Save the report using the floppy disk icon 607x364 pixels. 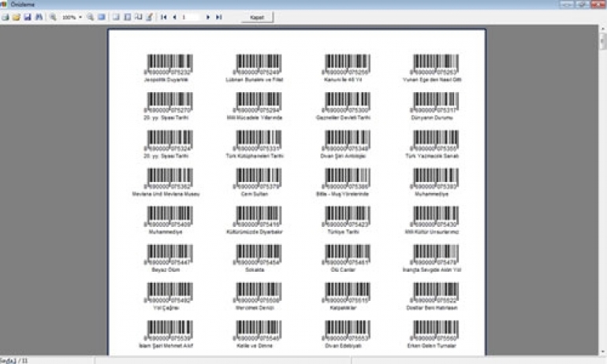28,17
